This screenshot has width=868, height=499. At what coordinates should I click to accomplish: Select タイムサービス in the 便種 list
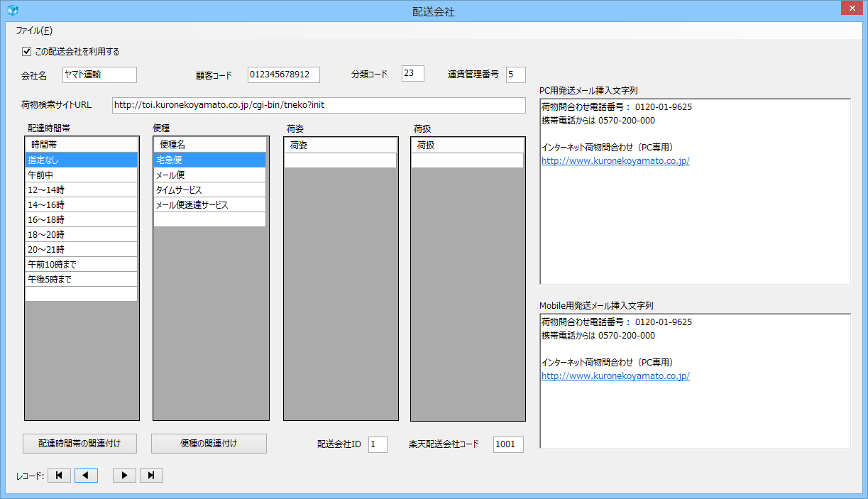[209, 190]
